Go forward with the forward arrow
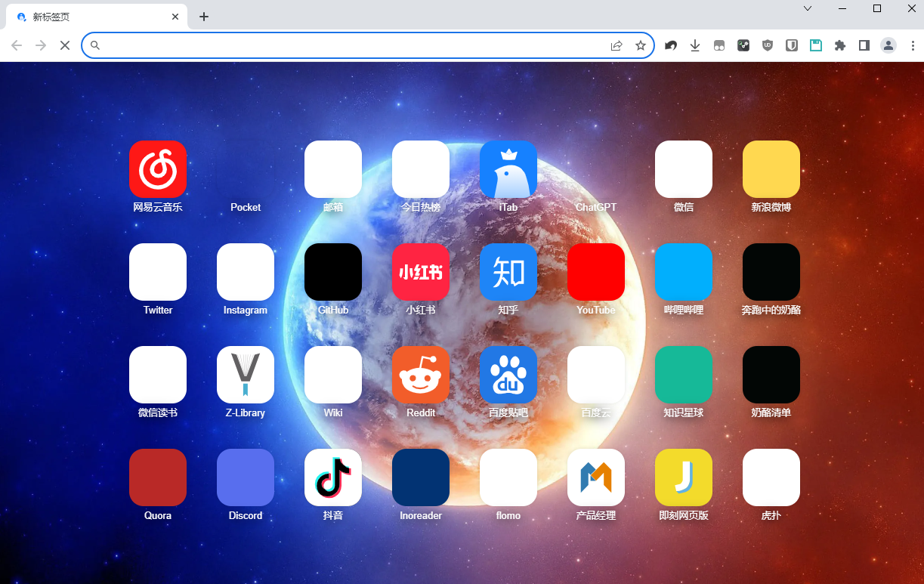The image size is (924, 584). point(41,45)
